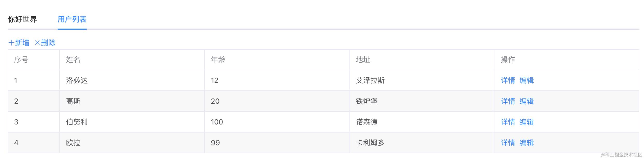Click 编辑 for 高斯 row
Screen dimensions: 644x159
click(526, 101)
